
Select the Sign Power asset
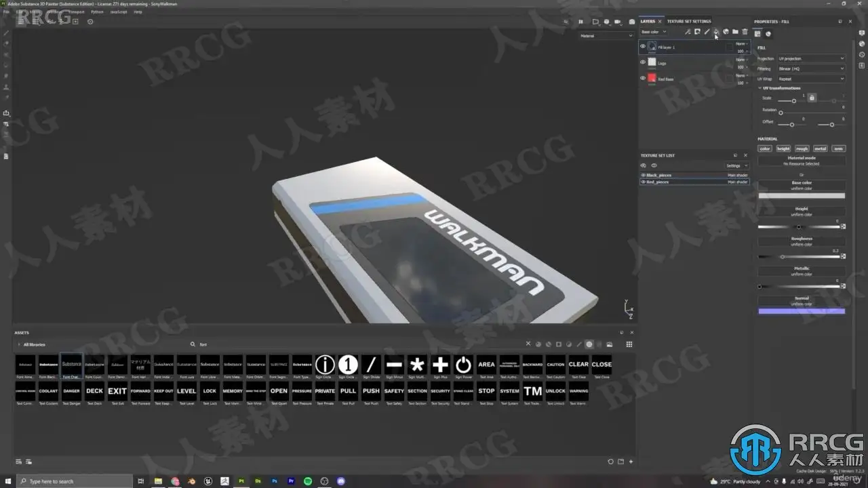point(463,367)
